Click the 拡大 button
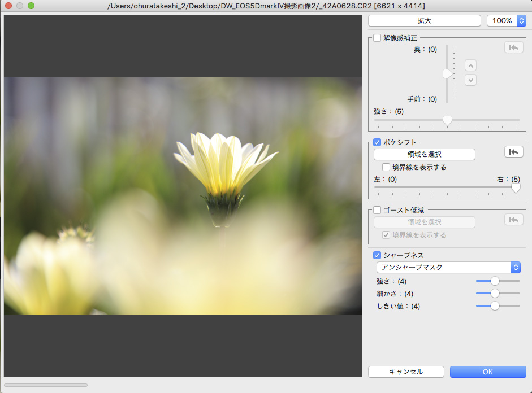Screen dimensions: 532x393 point(425,21)
